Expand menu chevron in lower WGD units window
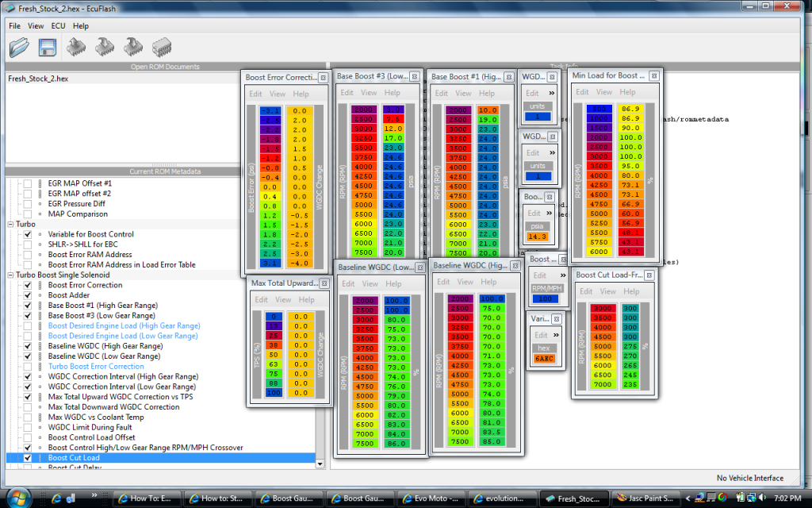This screenshot has height=508, width=812. (x=552, y=153)
